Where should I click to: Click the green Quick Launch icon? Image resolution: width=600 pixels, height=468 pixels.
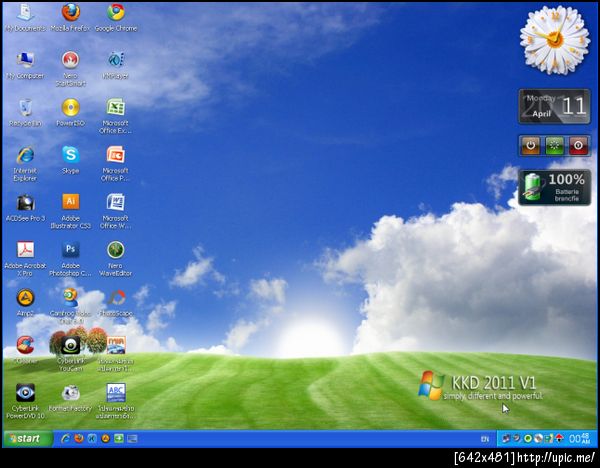(x=119, y=439)
